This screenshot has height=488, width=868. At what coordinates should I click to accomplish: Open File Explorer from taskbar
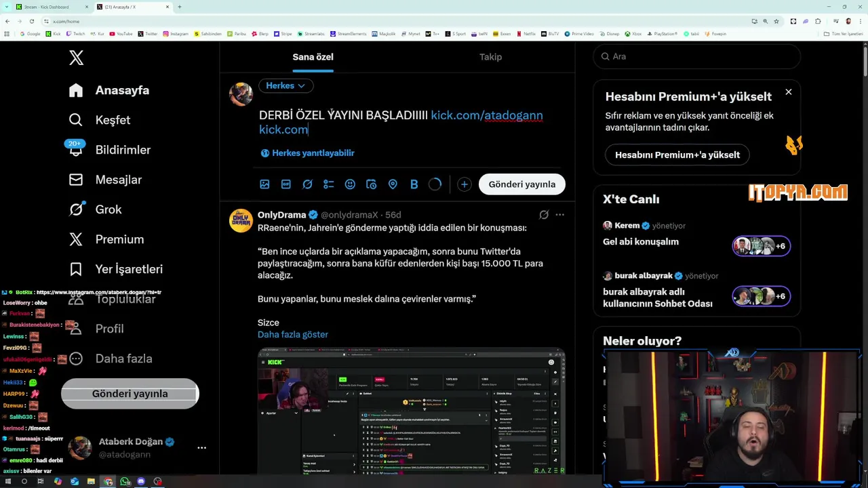[91, 481]
